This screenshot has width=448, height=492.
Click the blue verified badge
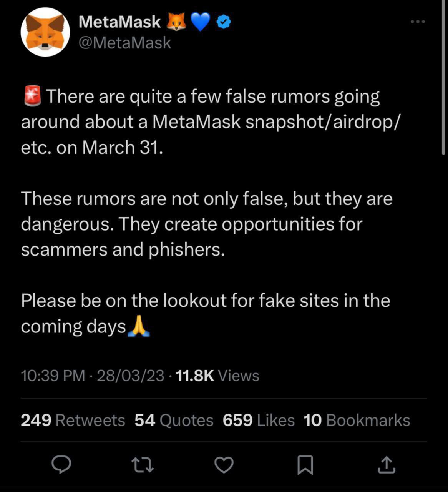(224, 22)
